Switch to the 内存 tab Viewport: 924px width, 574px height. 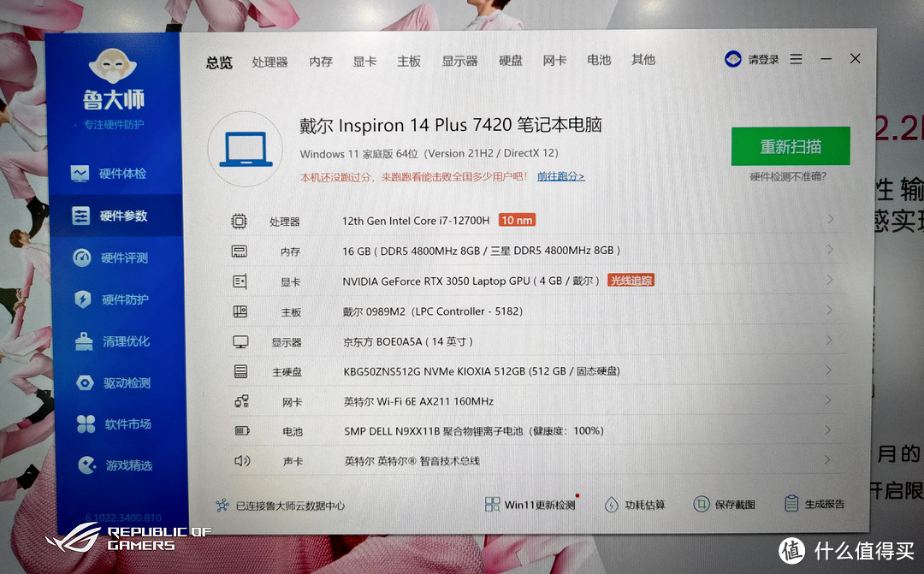pos(321,62)
